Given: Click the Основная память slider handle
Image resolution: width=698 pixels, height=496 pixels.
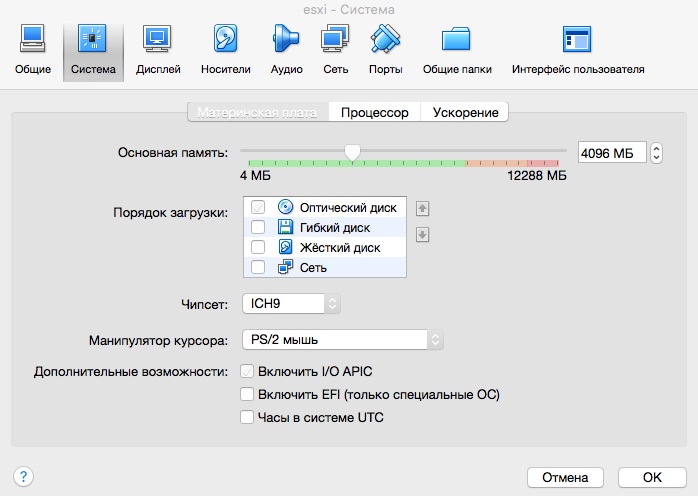Looking at the screenshot, I should point(352,152).
